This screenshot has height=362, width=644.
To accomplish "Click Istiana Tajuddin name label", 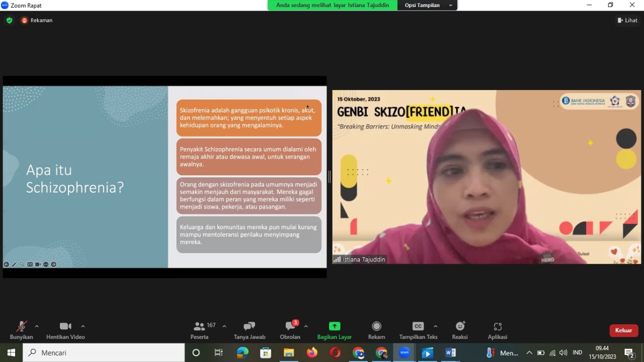I will tap(360, 259).
